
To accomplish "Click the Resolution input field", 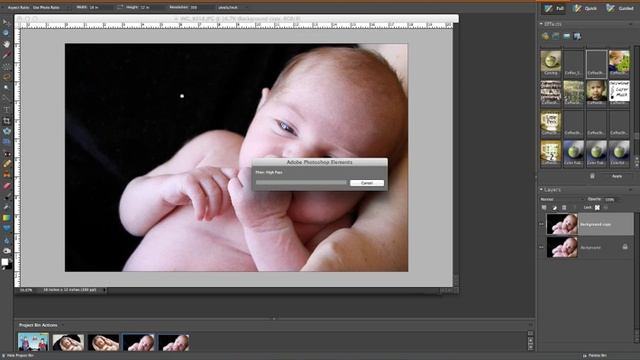I will [x=200, y=7].
